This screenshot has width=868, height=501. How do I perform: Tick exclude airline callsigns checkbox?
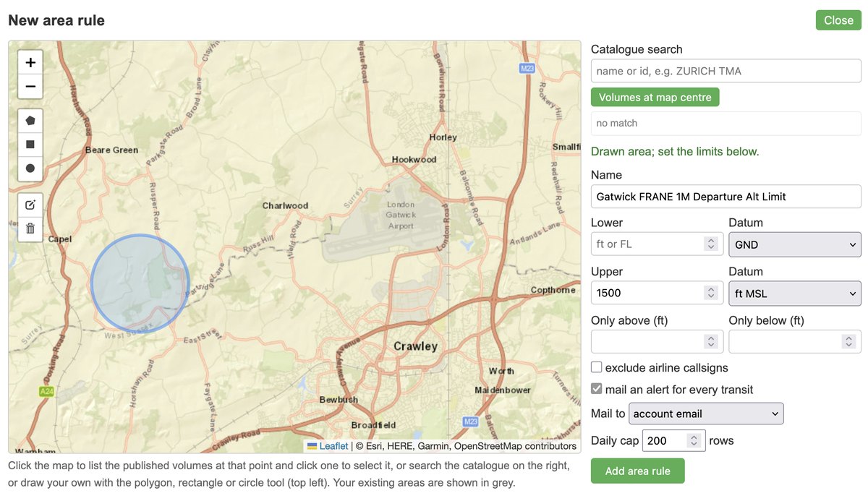tap(597, 367)
